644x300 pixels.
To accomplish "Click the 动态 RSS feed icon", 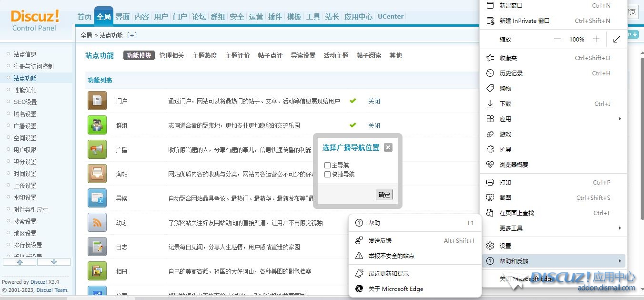I will [x=97, y=223].
